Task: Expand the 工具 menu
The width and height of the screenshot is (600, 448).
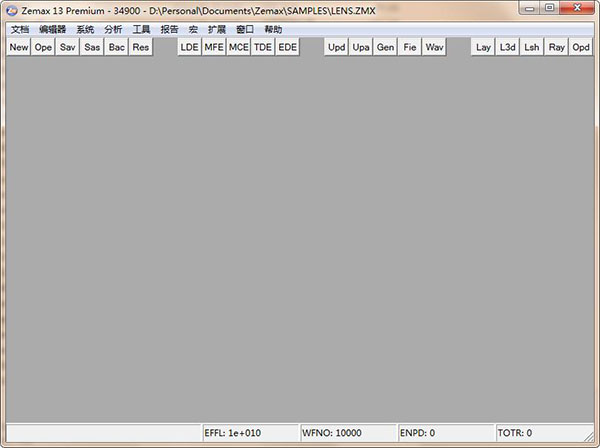Action: coord(142,29)
